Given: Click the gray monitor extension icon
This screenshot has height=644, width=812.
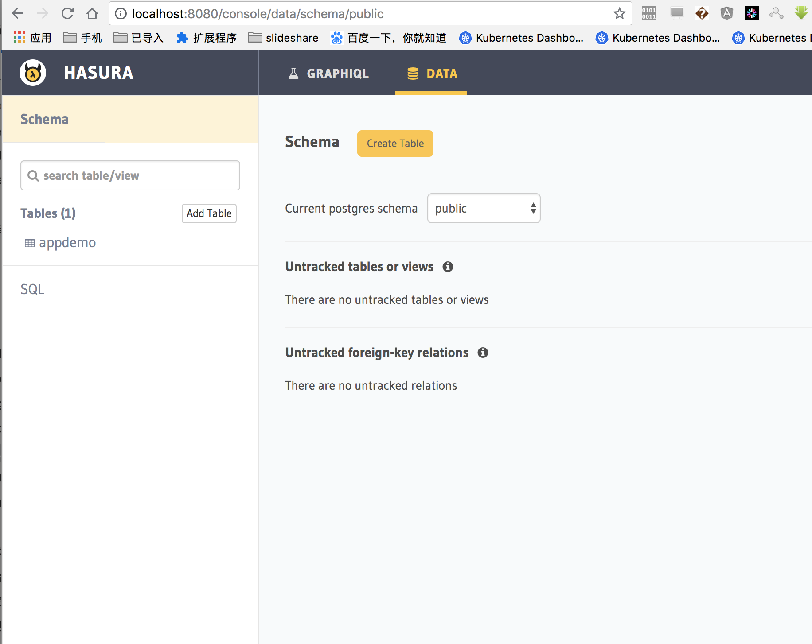Looking at the screenshot, I should 677,13.
